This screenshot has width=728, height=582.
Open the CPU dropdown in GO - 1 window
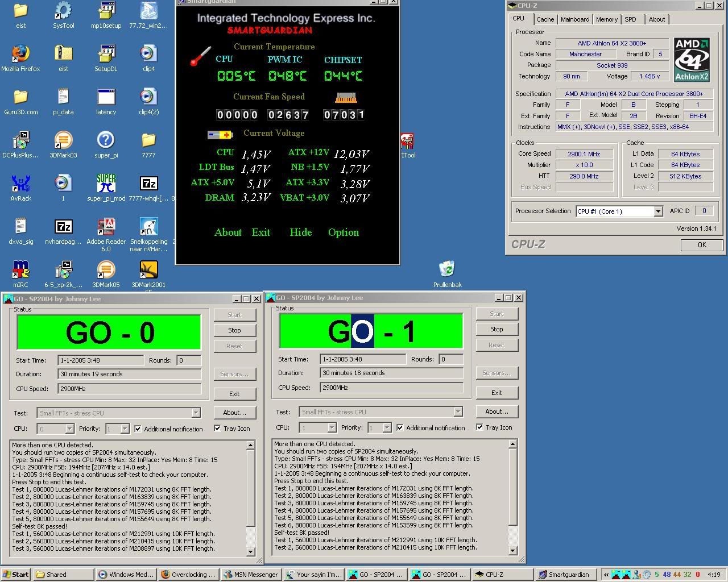[332, 427]
